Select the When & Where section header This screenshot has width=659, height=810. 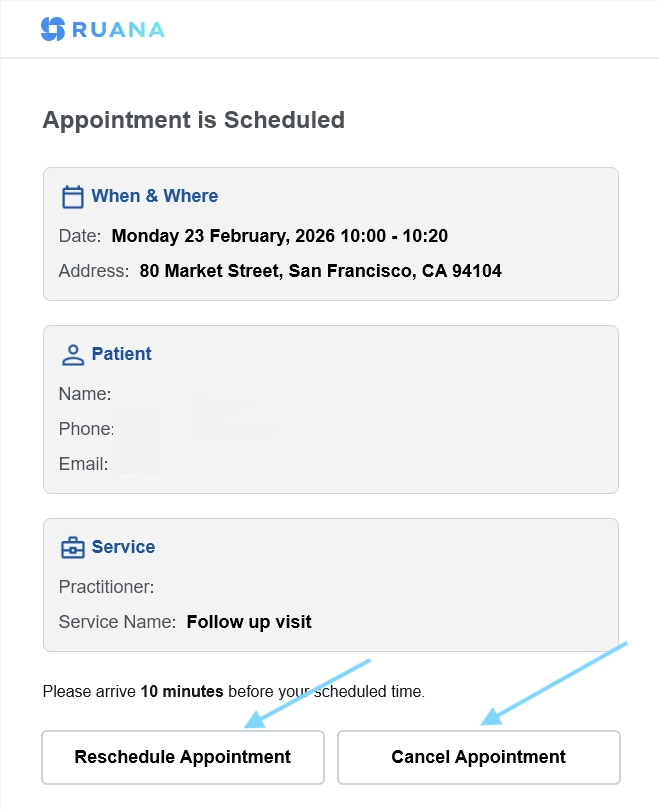coord(155,196)
